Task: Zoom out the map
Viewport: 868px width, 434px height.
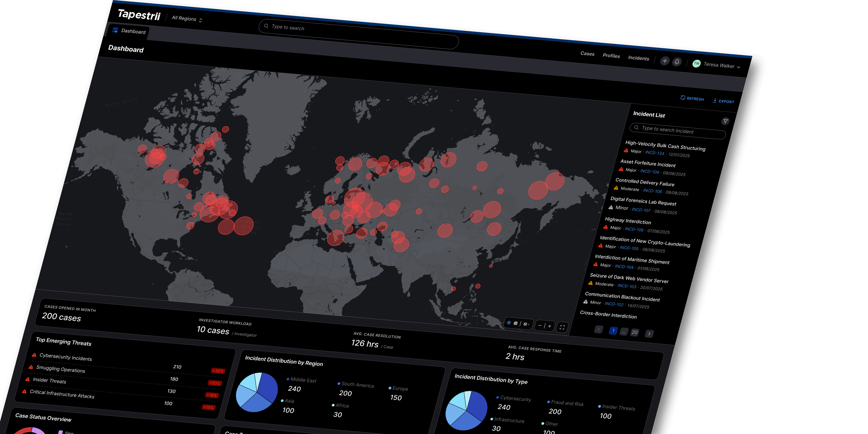Action: [x=540, y=325]
